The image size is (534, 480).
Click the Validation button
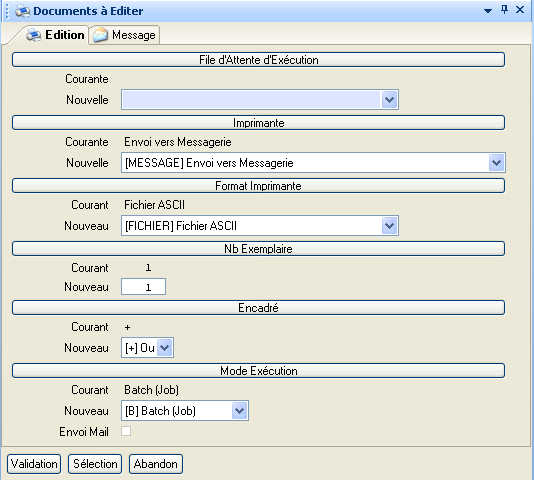(34, 464)
